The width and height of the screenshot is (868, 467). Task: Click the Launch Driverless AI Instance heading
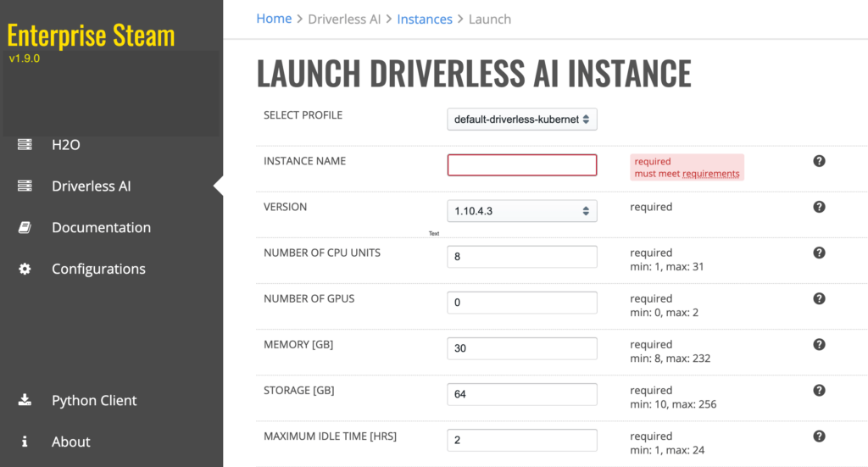475,73
